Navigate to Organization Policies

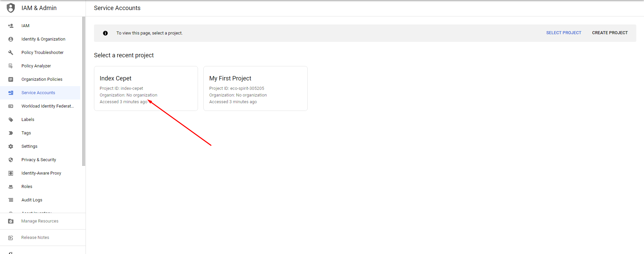tap(40, 79)
